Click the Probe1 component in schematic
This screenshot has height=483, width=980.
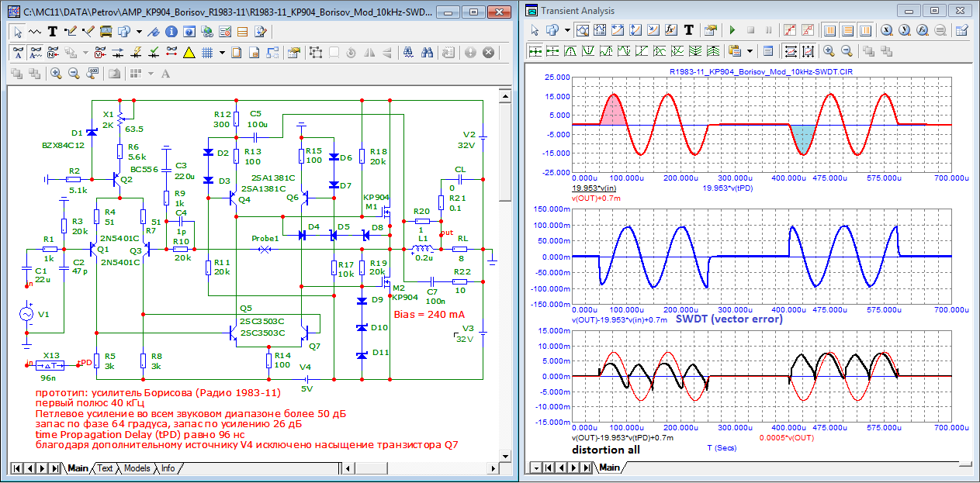tap(266, 249)
